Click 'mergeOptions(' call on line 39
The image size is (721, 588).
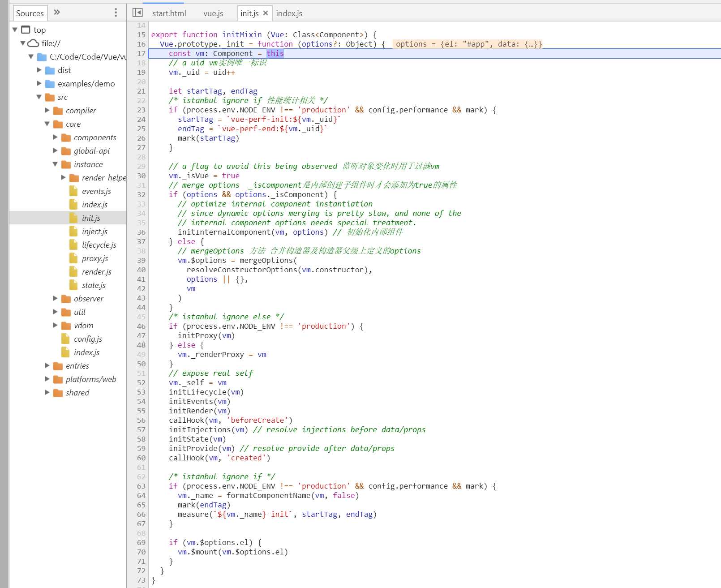268,260
